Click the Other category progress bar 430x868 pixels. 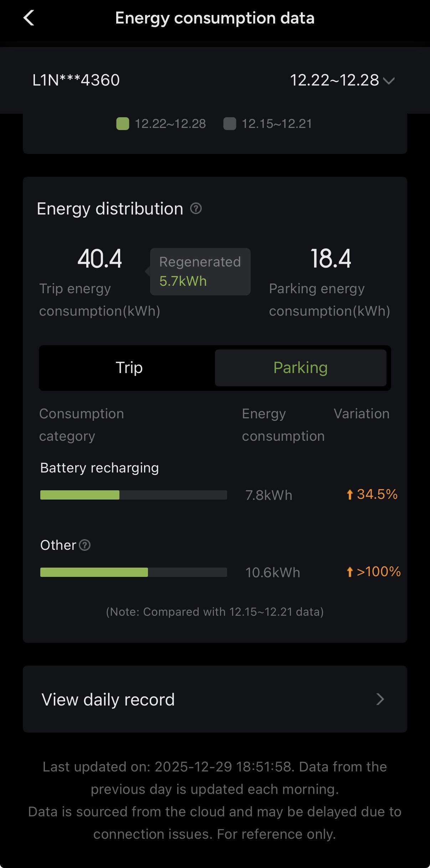[x=133, y=572]
